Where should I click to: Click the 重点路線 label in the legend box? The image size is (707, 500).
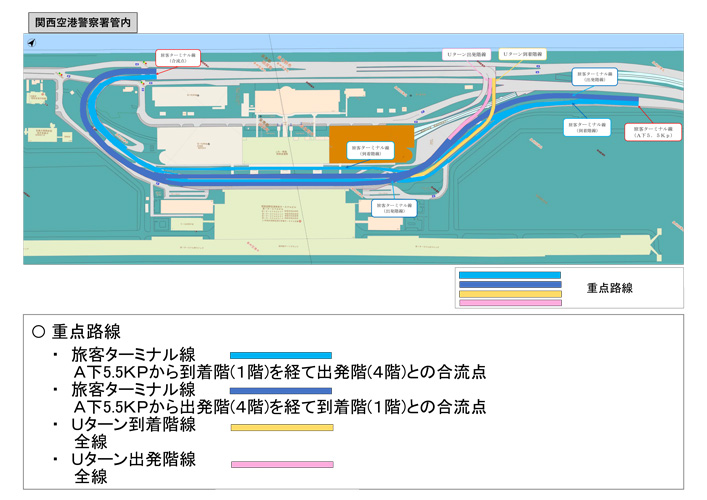pos(610,288)
